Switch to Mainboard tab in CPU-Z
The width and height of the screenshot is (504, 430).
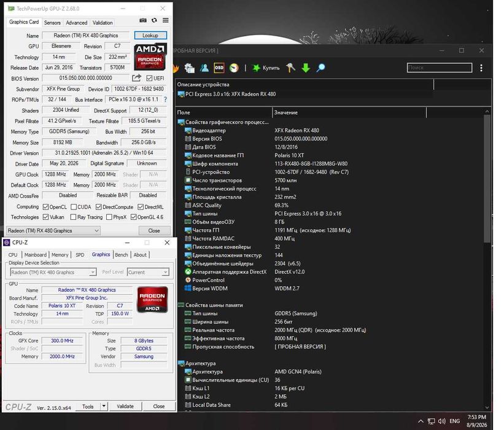[36, 255]
